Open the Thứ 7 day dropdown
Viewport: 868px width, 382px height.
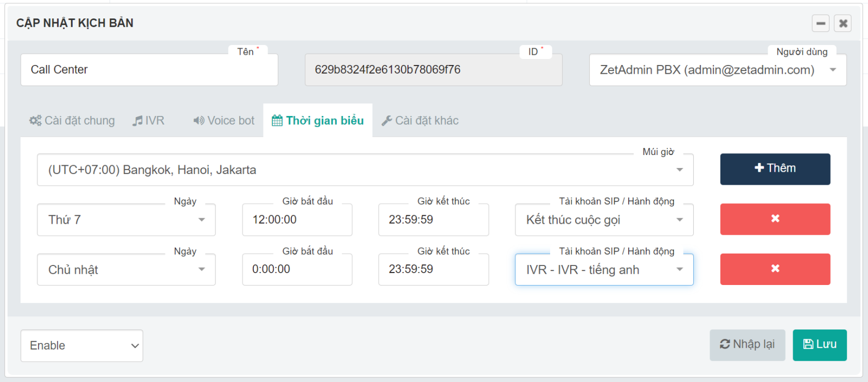point(126,220)
